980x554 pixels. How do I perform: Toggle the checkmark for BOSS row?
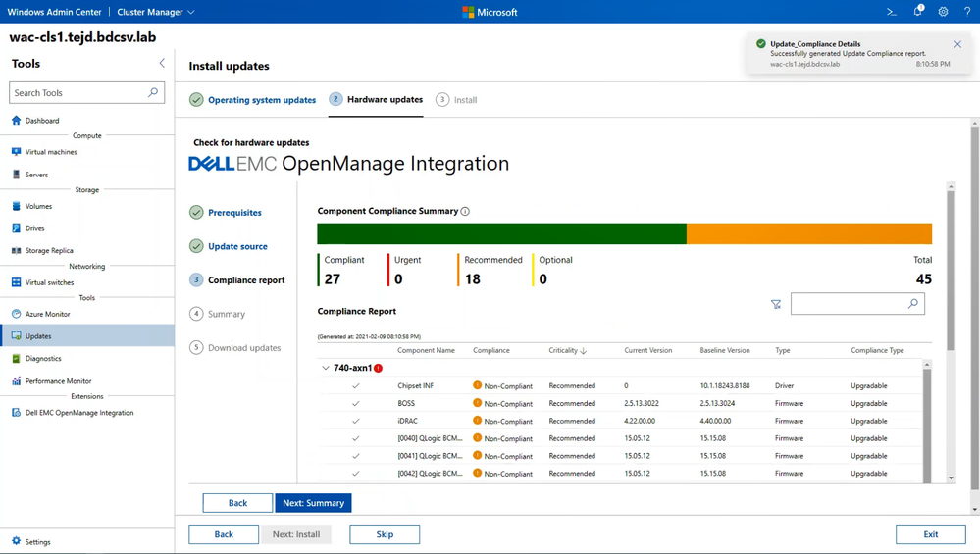(356, 403)
